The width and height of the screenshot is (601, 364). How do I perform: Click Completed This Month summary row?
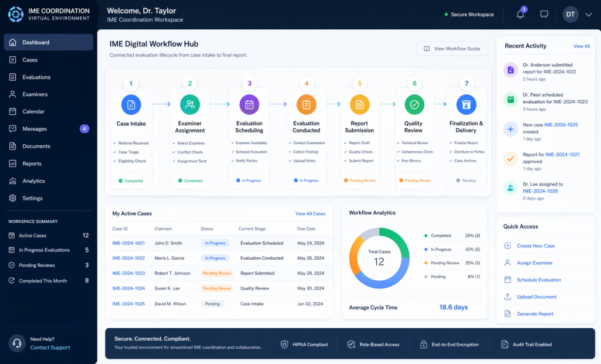[x=48, y=281]
